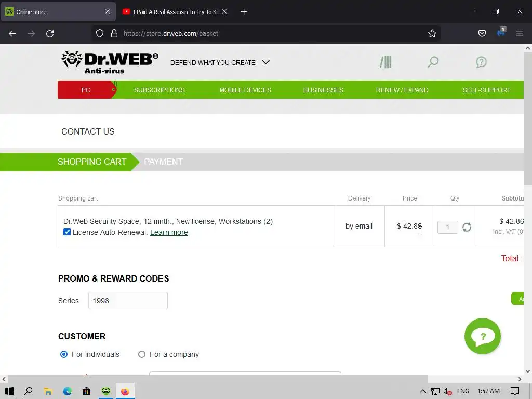Switch to the I Paid A Real Assassin tab

(x=174, y=12)
